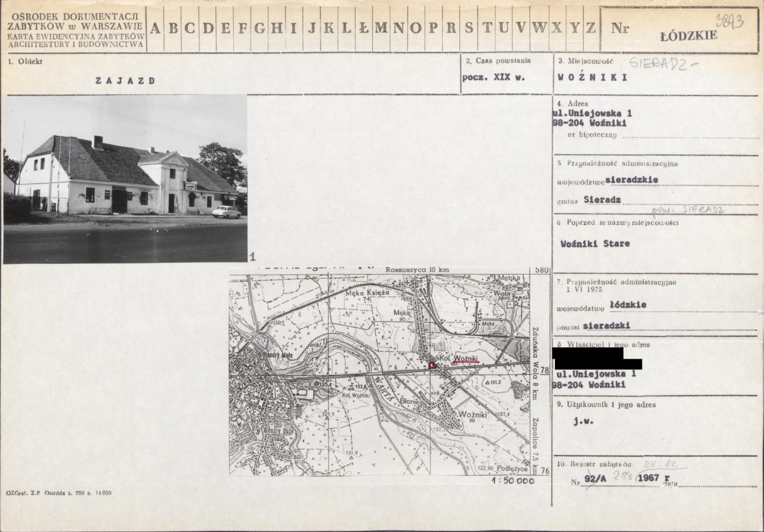Viewport: 764px width, 532px height.
Task: Click the handwritten date '28.12.'
Action: [x=661, y=464]
